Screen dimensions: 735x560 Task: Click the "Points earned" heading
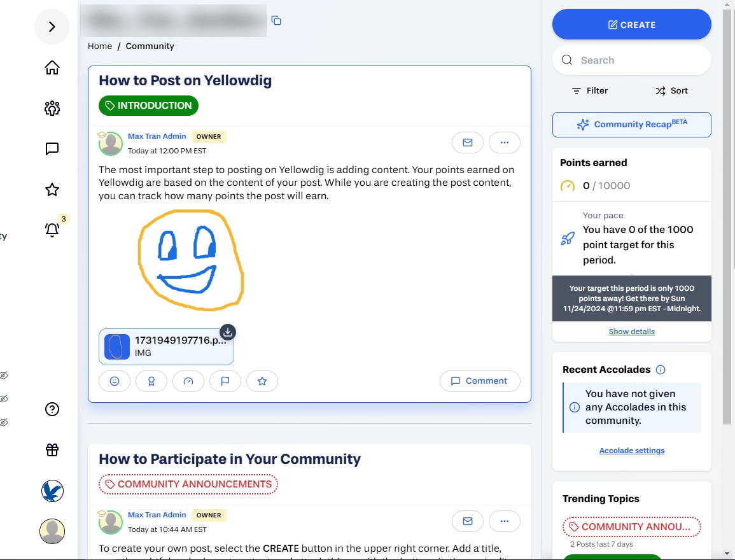(x=594, y=163)
